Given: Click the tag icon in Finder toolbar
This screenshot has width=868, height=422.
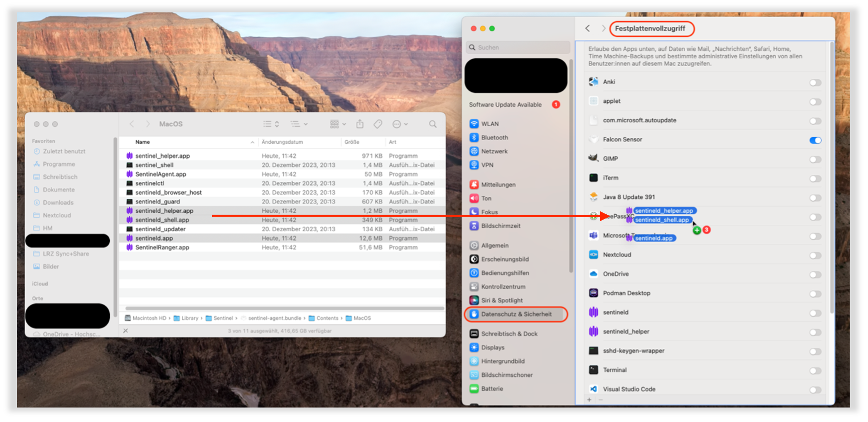Looking at the screenshot, I should click(378, 124).
